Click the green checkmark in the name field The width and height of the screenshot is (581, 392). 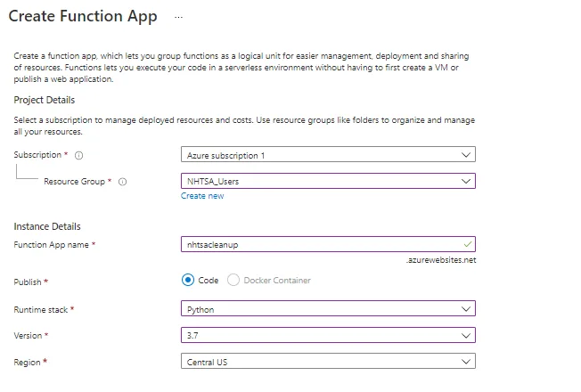(x=468, y=244)
